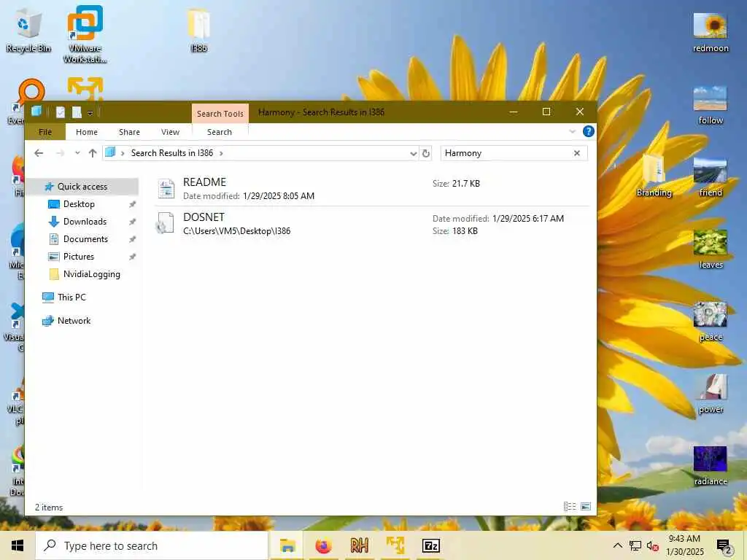747x560 pixels.
Task: Open the Search ribbon tab
Action: click(x=220, y=132)
